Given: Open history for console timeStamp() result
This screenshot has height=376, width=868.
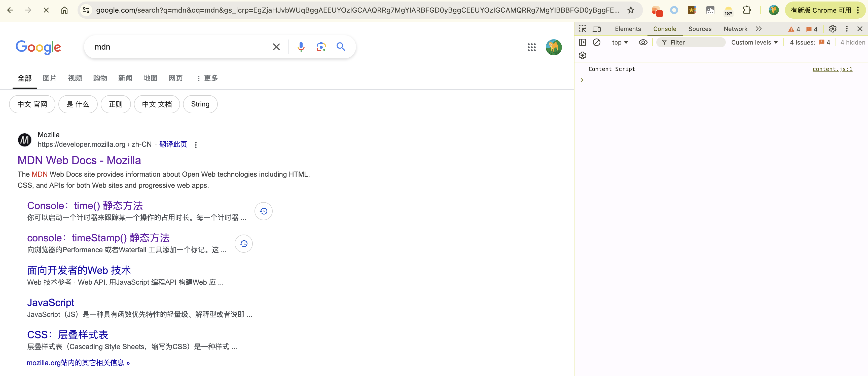Looking at the screenshot, I should click(244, 244).
